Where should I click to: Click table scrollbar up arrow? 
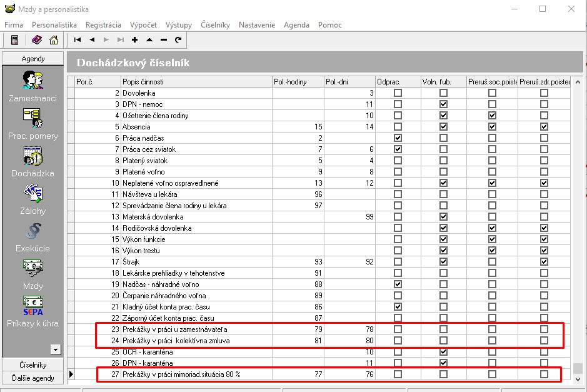pyautogui.click(x=578, y=82)
